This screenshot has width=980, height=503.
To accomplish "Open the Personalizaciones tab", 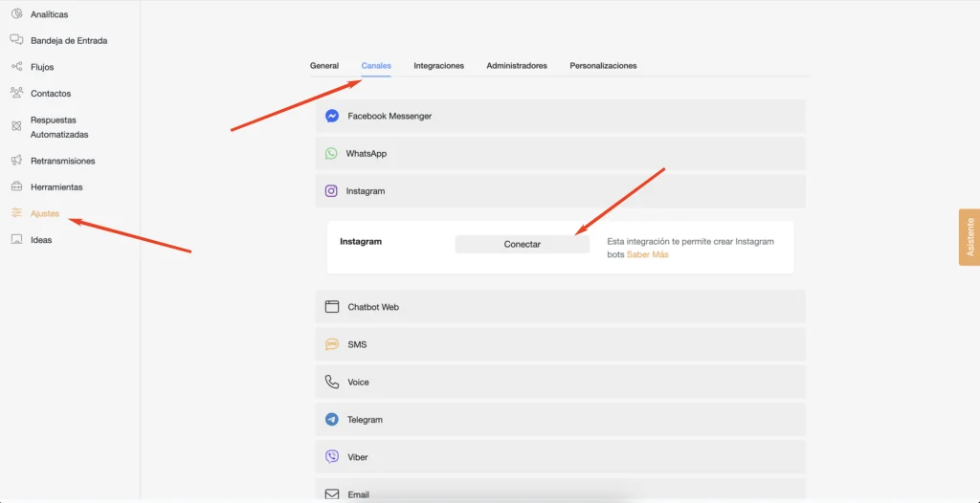I will tap(603, 66).
